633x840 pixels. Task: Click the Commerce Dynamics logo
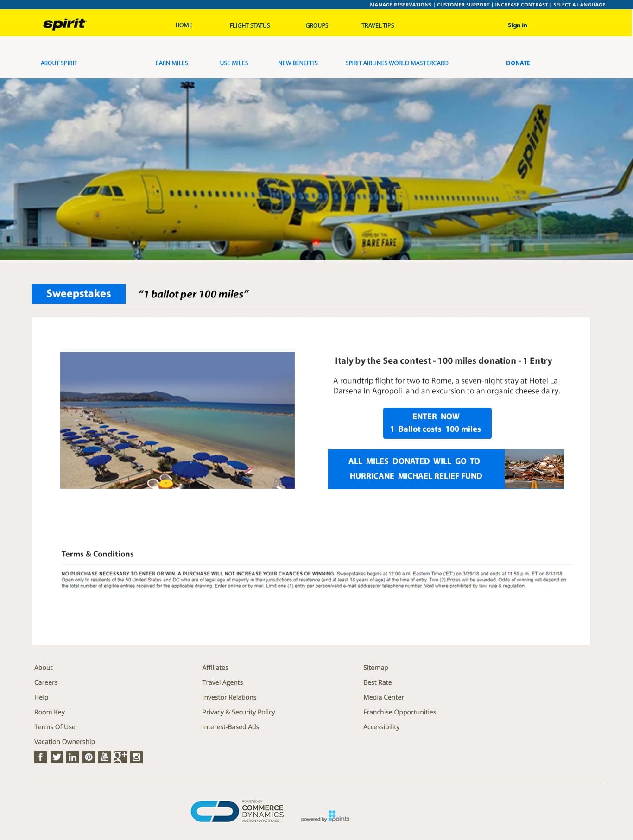tap(237, 811)
